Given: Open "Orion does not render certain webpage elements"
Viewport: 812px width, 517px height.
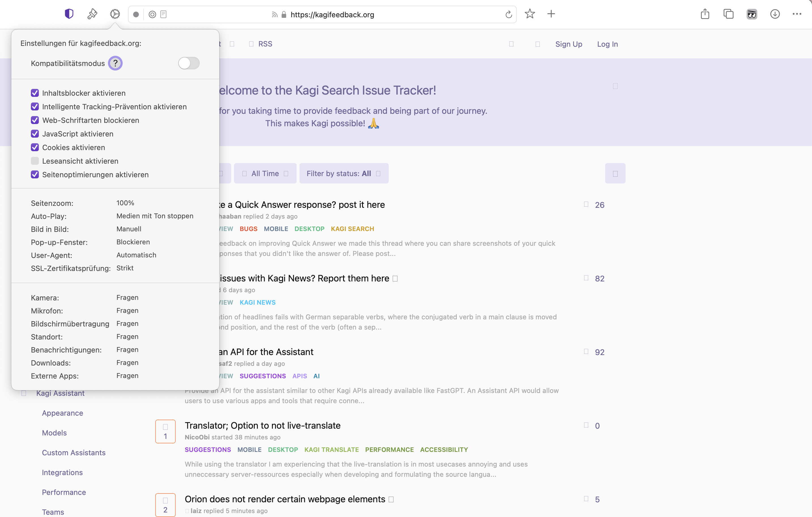Looking at the screenshot, I should pyautogui.click(x=285, y=499).
